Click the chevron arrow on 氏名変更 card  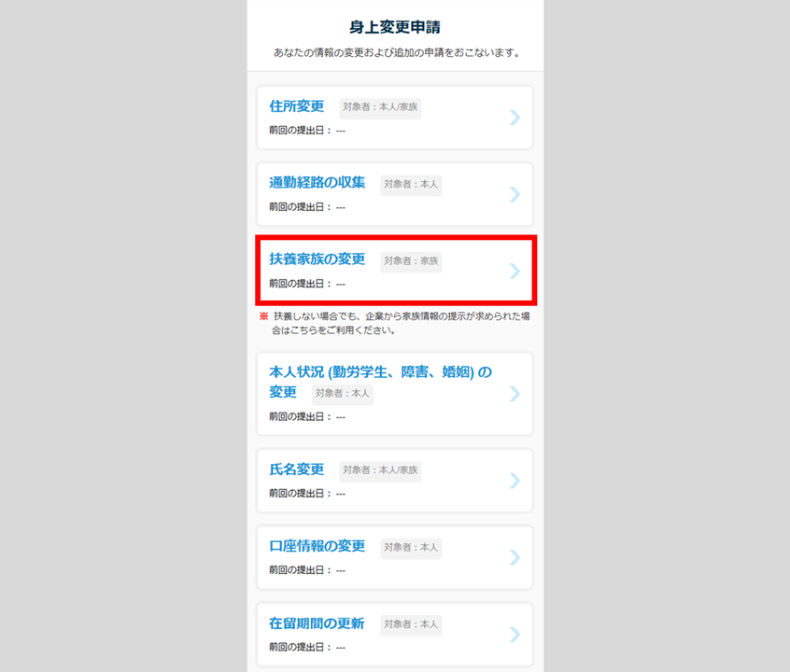(515, 481)
